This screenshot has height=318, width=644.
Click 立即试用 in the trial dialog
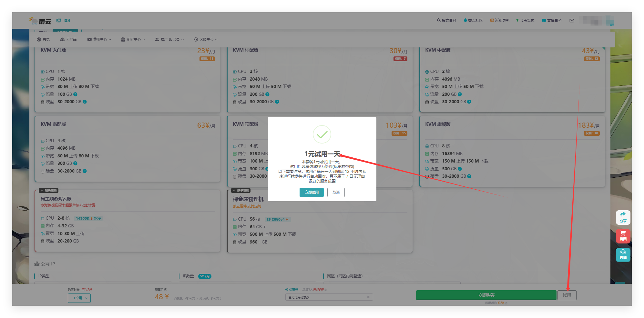312,192
